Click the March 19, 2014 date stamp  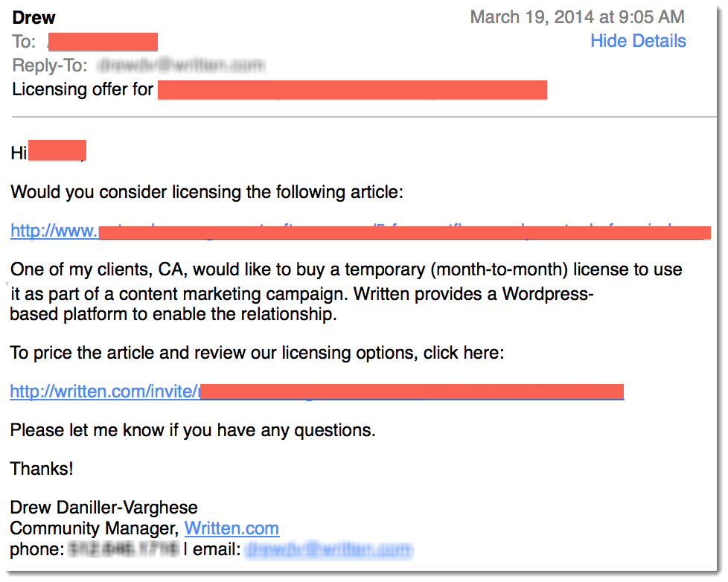click(x=577, y=17)
